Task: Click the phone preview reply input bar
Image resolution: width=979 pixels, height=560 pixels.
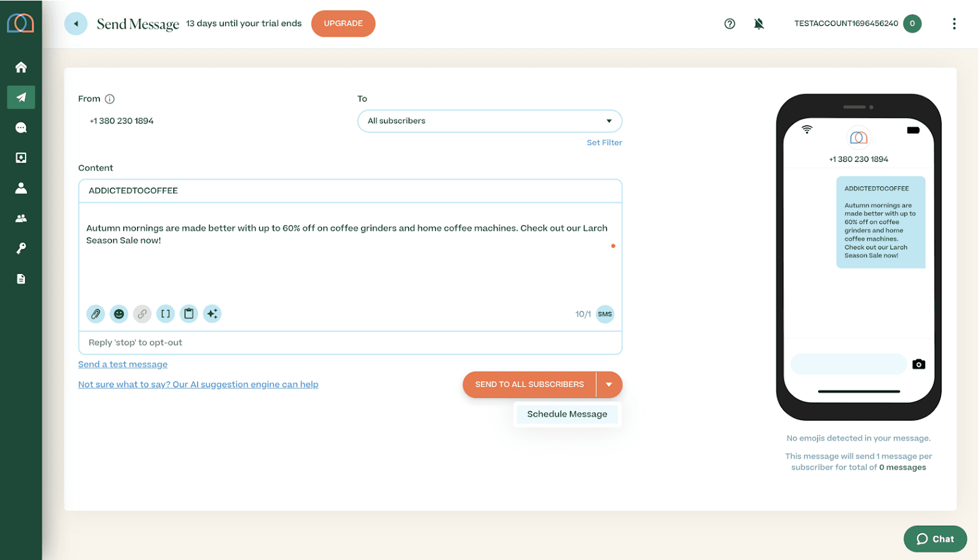Action: pos(848,364)
